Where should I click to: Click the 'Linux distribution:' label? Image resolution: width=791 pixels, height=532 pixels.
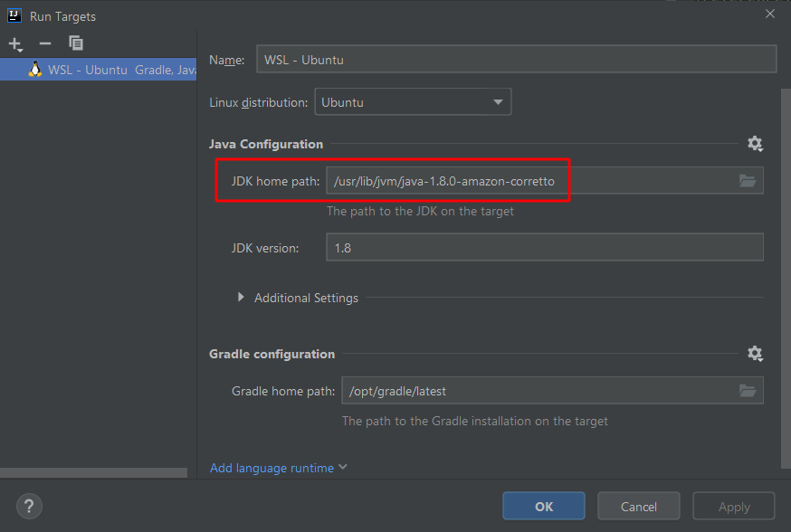(258, 102)
